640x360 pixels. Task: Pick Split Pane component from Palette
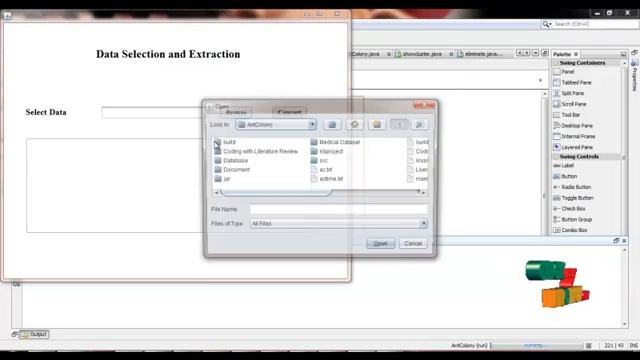(x=569, y=93)
